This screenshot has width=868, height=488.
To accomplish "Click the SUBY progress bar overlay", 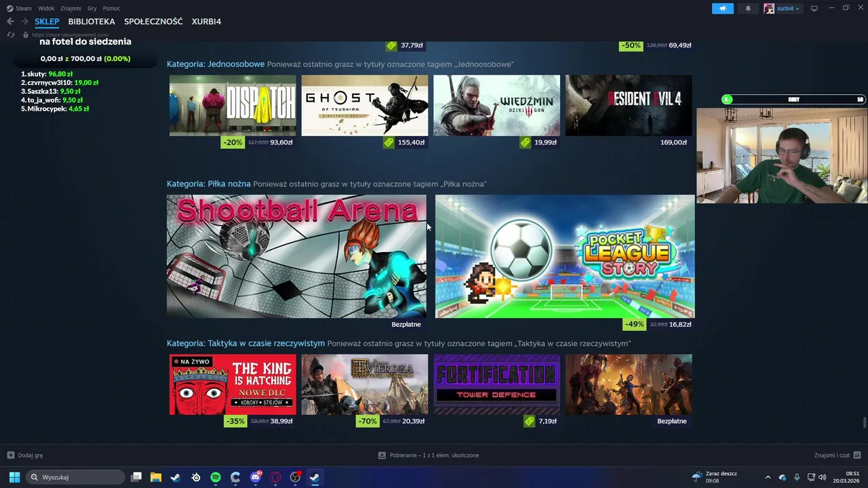I will (794, 99).
